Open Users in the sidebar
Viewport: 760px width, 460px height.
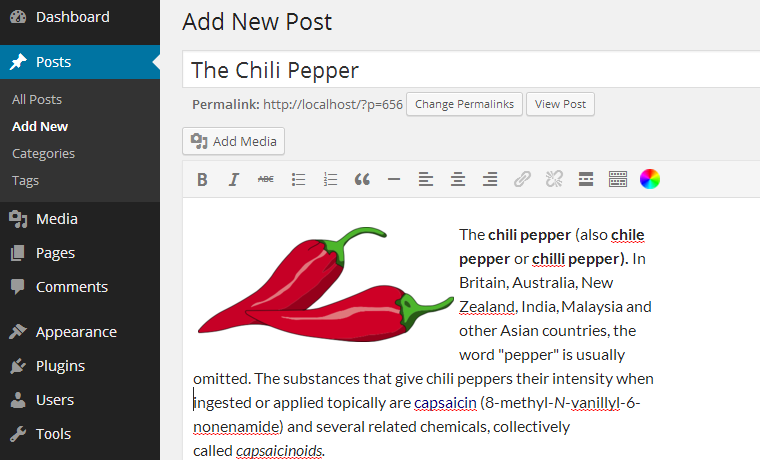point(80,400)
